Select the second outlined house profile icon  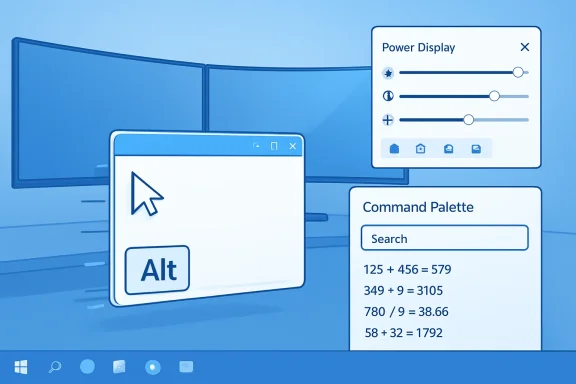(421, 148)
